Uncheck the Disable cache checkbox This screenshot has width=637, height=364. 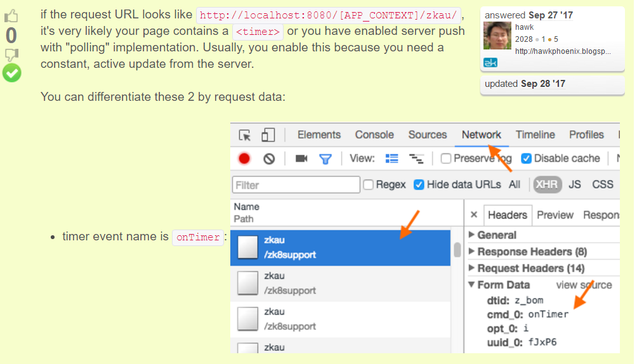click(x=526, y=159)
